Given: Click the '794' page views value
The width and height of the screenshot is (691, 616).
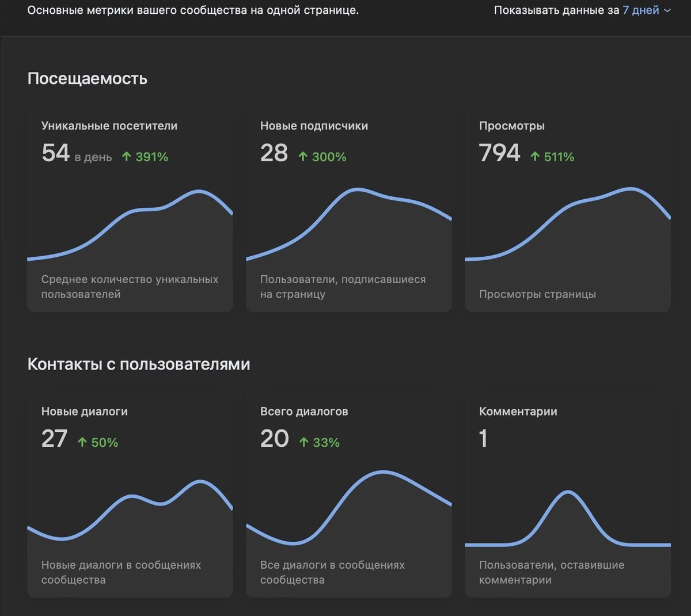Looking at the screenshot, I should [499, 153].
